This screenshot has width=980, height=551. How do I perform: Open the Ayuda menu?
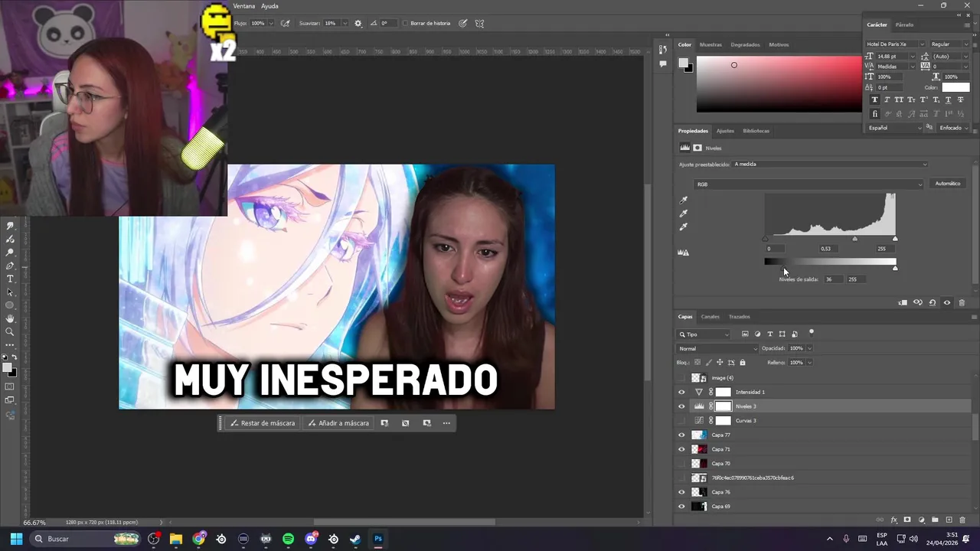(269, 6)
